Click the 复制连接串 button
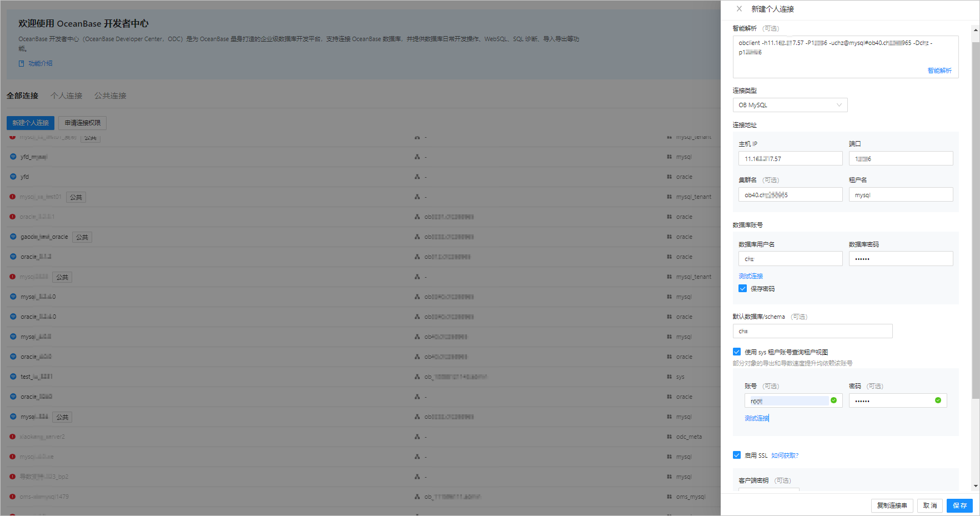 coord(892,505)
